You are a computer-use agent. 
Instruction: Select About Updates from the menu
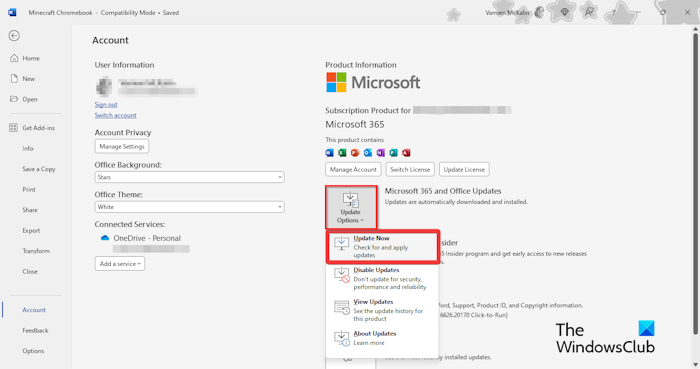(x=383, y=338)
